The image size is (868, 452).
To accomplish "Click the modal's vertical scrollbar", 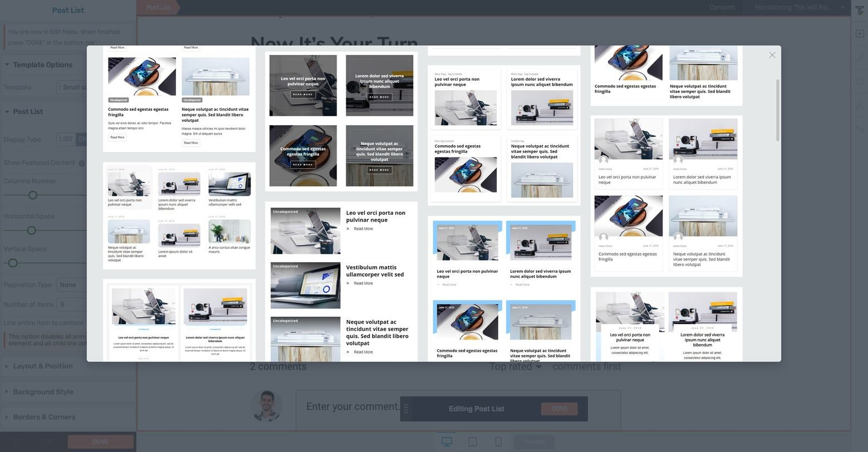I will pyautogui.click(x=777, y=110).
